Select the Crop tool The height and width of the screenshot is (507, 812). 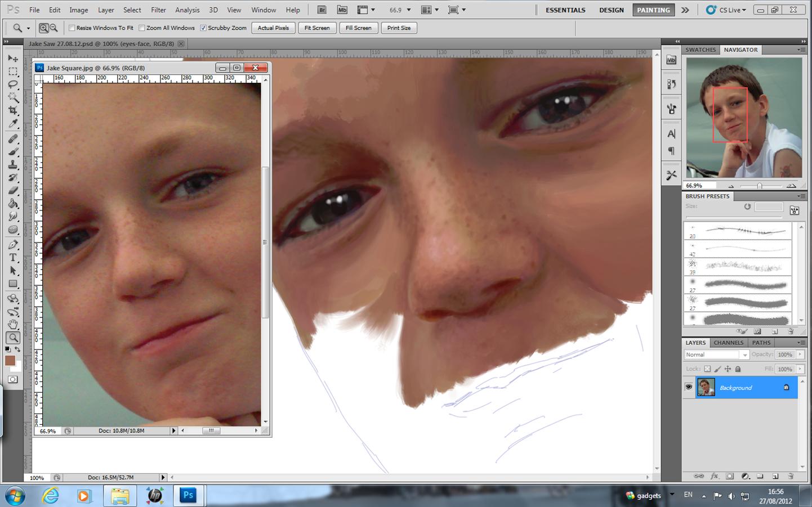point(13,111)
